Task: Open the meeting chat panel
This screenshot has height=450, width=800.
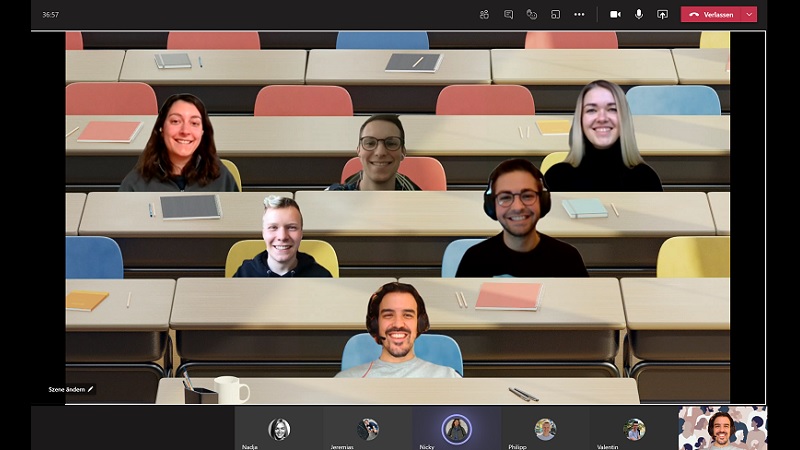Action: pos(508,14)
